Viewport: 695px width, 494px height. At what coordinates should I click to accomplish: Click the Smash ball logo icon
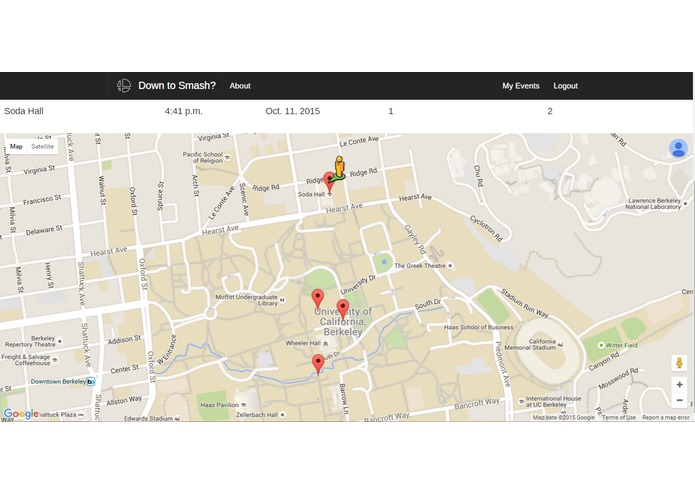click(124, 86)
